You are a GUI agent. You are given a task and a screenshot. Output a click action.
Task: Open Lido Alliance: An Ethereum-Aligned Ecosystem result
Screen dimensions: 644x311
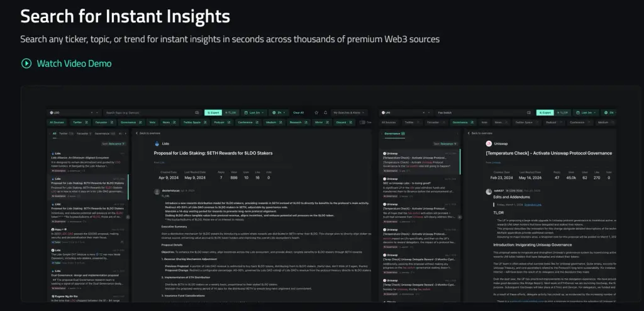pos(88,161)
